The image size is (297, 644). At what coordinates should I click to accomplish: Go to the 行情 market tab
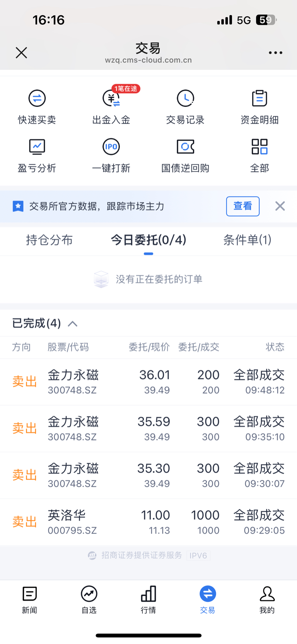[x=148, y=599]
